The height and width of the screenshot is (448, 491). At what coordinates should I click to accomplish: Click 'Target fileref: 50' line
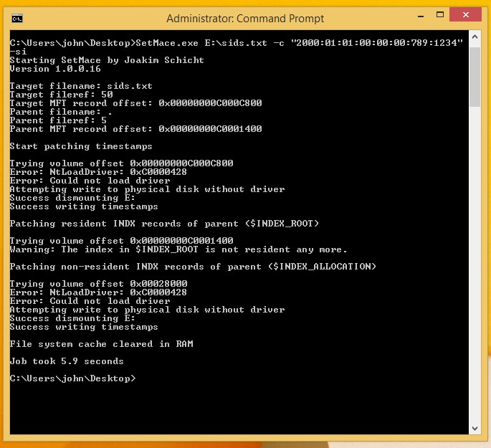tap(61, 95)
